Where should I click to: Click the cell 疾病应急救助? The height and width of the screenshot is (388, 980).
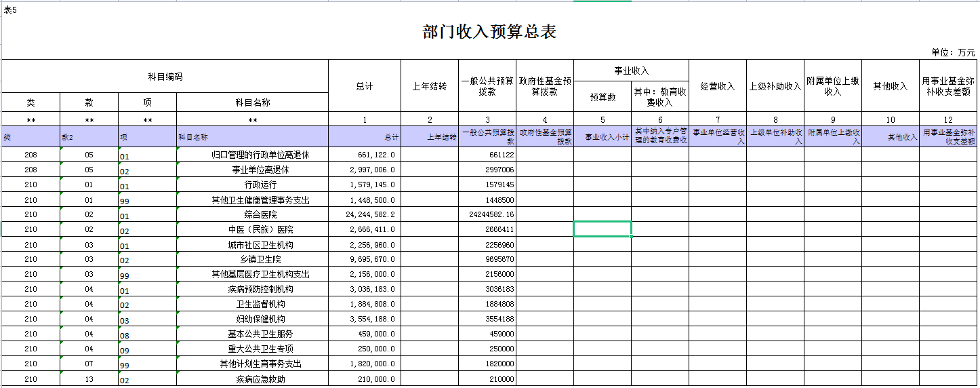[252, 379]
